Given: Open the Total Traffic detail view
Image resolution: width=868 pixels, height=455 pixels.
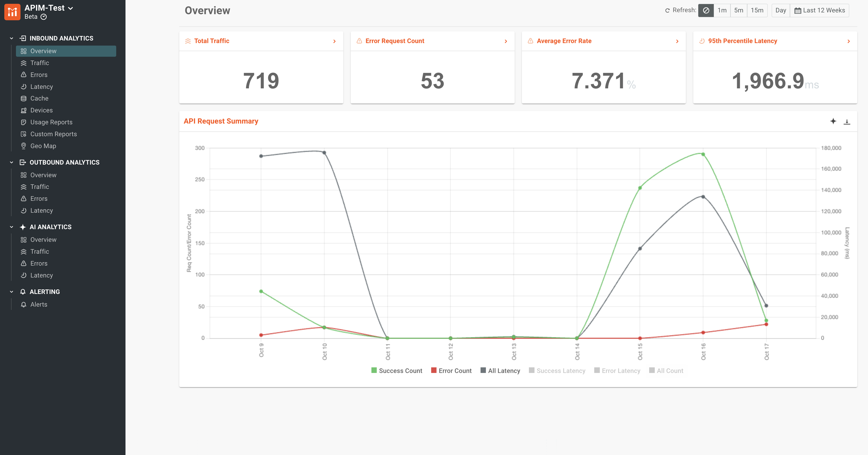Looking at the screenshot, I should point(334,41).
